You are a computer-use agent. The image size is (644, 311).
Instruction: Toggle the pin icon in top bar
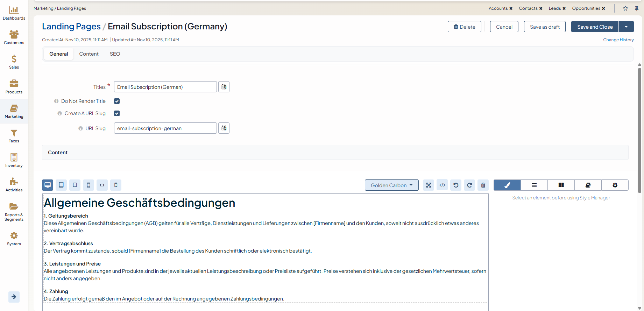[x=637, y=8]
